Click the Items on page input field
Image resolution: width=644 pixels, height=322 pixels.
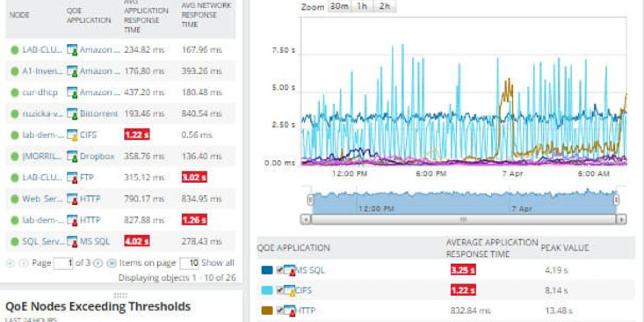point(189,263)
